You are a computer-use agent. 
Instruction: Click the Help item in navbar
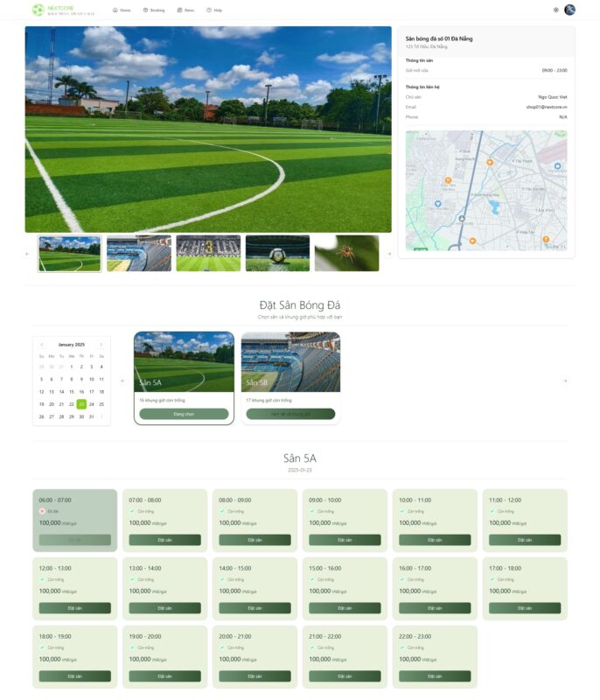(x=214, y=10)
